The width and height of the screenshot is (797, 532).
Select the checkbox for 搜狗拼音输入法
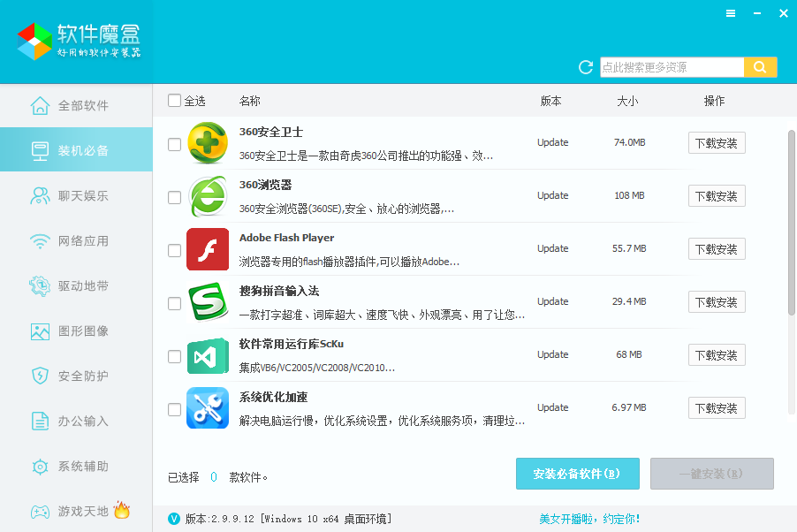coord(174,303)
